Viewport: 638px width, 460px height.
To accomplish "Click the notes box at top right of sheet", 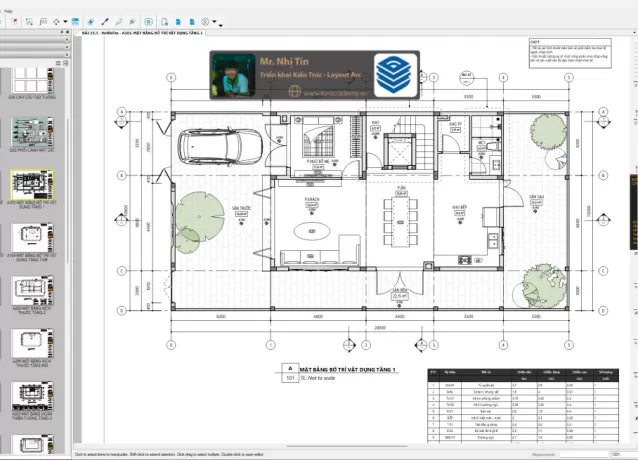I will (570, 53).
